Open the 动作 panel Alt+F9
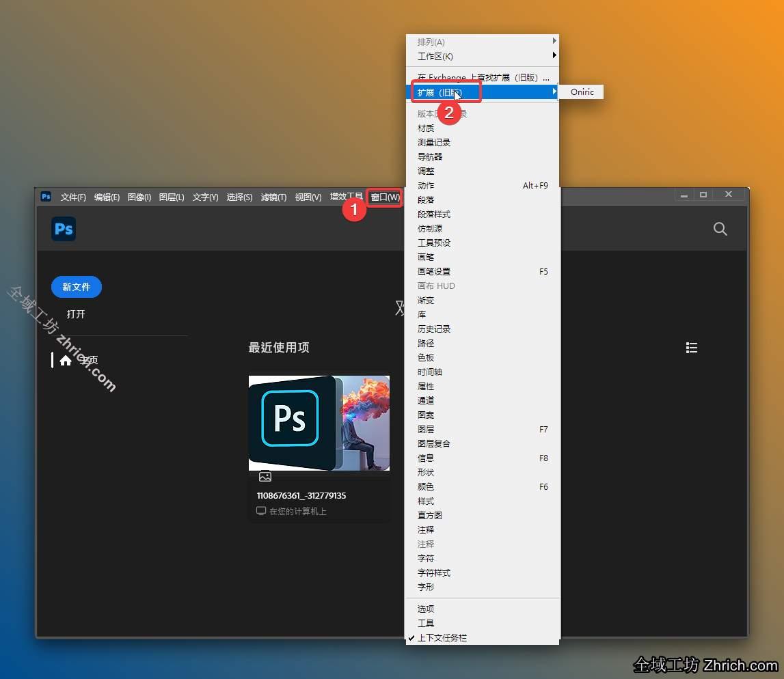This screenshot has width=784, height=679. tap(483, 185)
